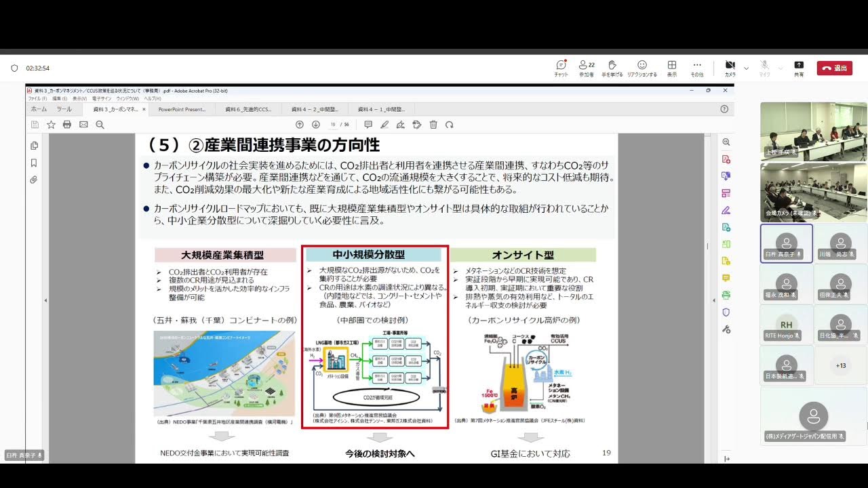Open Acrobat help question mark icon
Viewport: 868px width, 488px height.
[724, 109]
